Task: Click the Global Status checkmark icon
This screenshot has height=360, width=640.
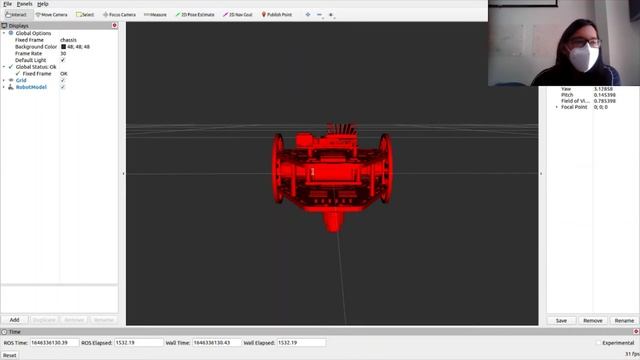Action: (11, 67)
